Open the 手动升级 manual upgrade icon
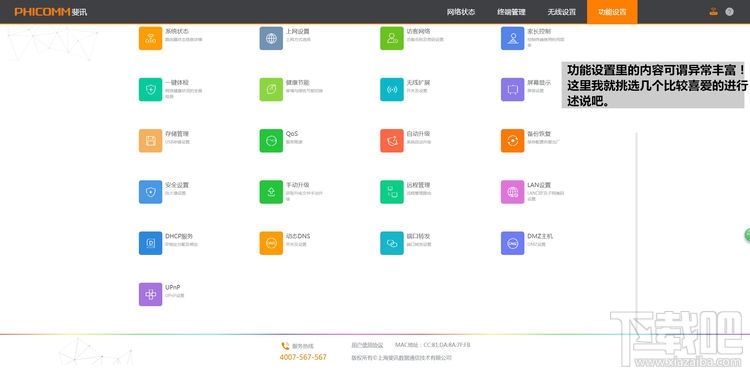 tap(271, 192)
